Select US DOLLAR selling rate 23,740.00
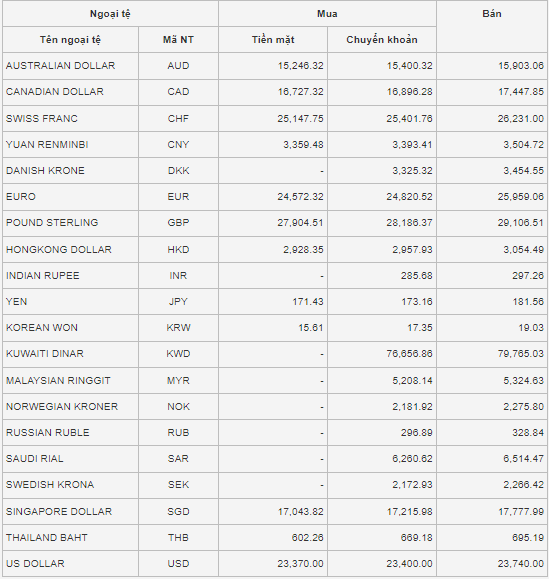The height and width of the screenshot is (579, 549). coord(521,563)
